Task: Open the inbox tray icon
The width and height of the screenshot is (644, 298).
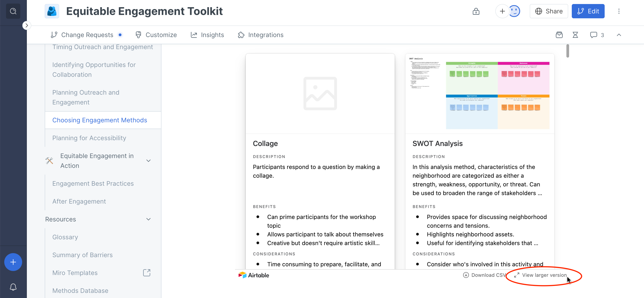Action: point(559,35)
